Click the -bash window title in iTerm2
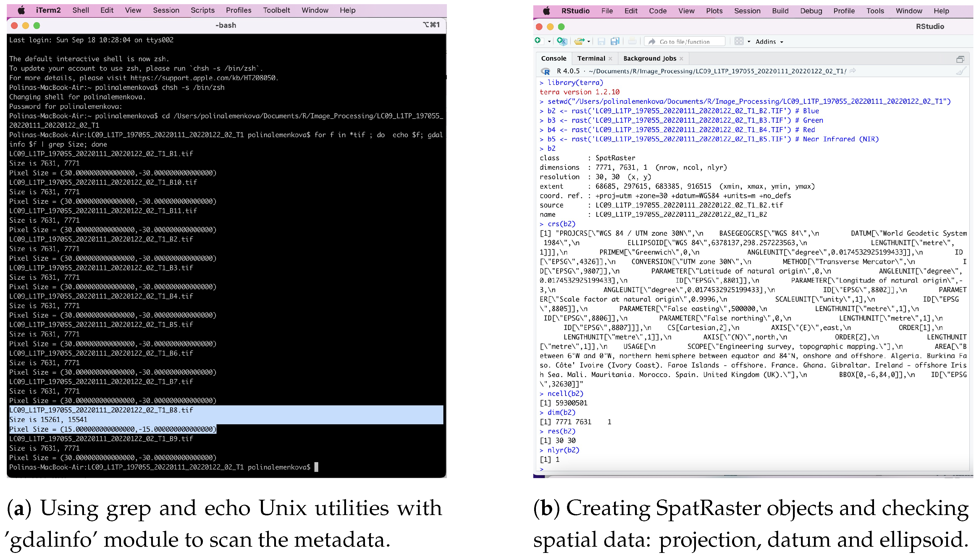 point(225,25)
